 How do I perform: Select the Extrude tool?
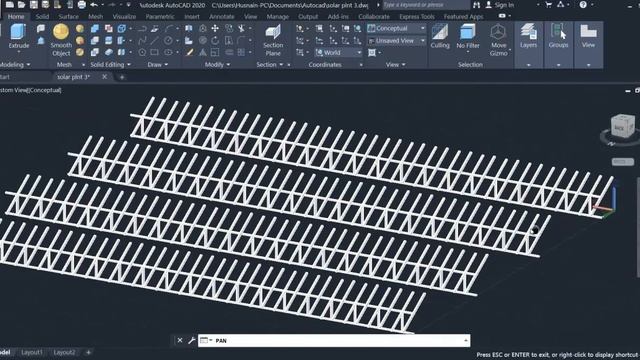pyautogui.click(x=18, y=36)
